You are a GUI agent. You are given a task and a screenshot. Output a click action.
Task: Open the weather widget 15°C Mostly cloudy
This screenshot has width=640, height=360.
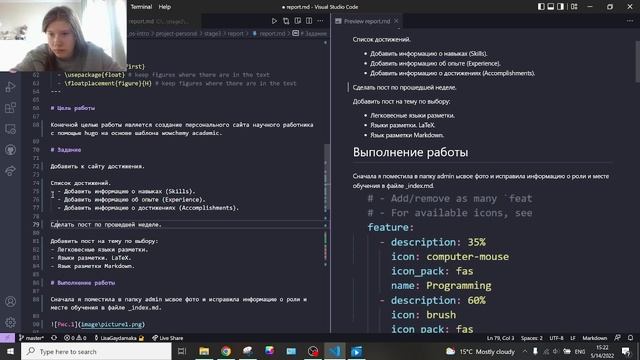[480, 351]
